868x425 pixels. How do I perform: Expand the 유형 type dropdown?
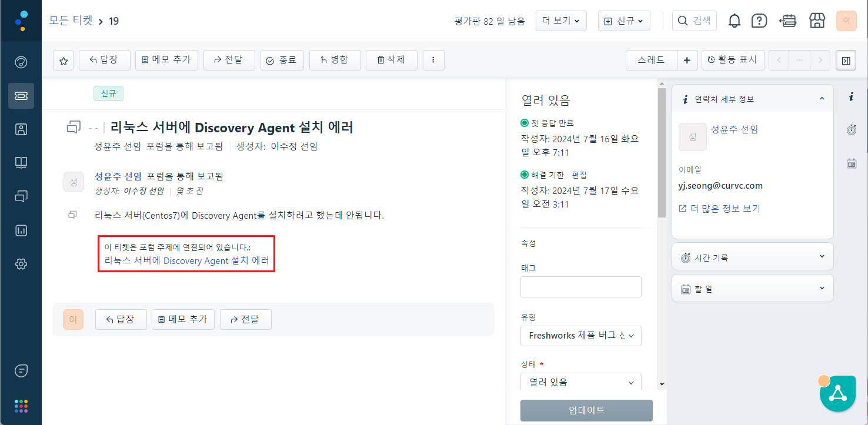tap(580, 336)
